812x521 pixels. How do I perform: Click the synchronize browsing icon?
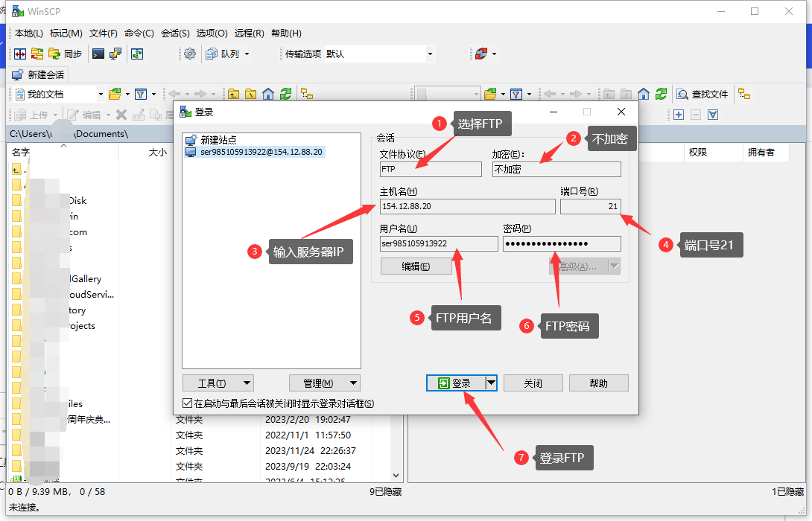tap(137, 54)
